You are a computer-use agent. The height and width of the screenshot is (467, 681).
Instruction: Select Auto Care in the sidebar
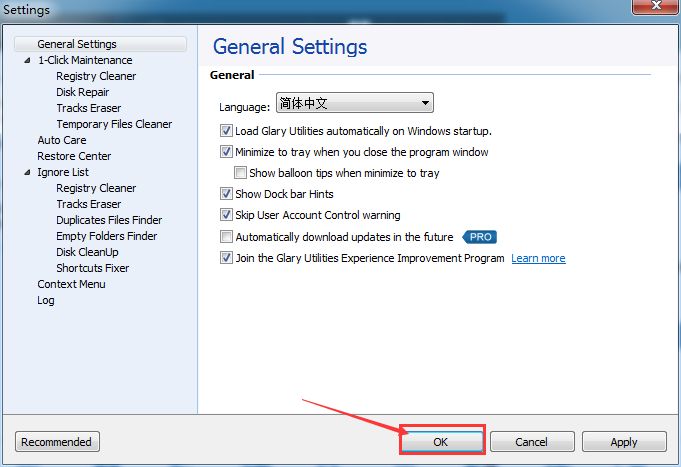tap(62, 140)
